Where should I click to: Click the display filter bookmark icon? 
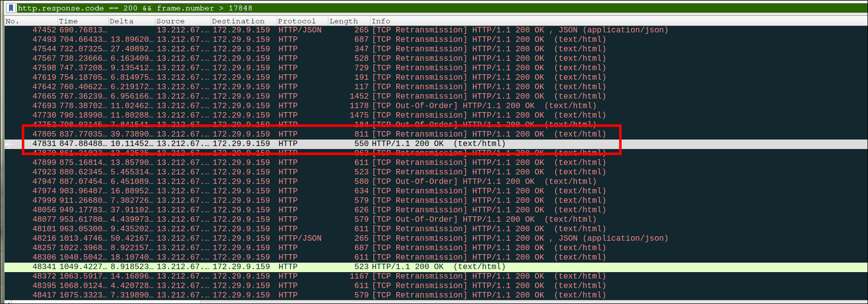point(11,8)
